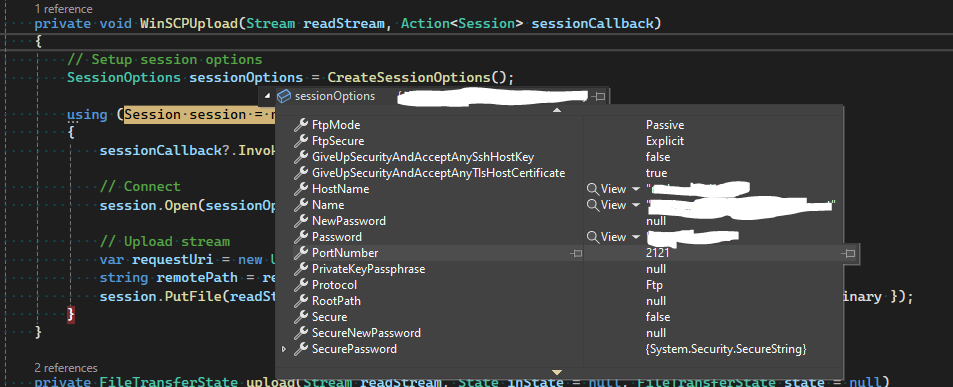
Task: Open the View dropdown arrow for Name
Action: click(x=636, y=205)
